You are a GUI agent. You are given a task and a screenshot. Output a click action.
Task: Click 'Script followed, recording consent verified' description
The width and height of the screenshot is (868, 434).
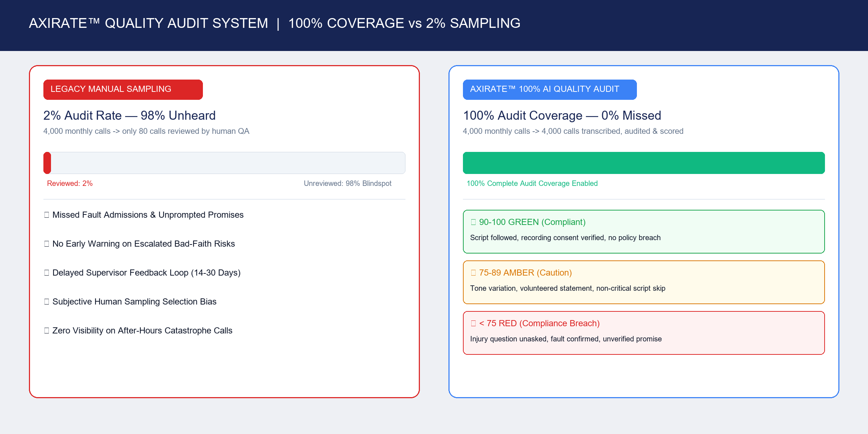pos(565,238)
